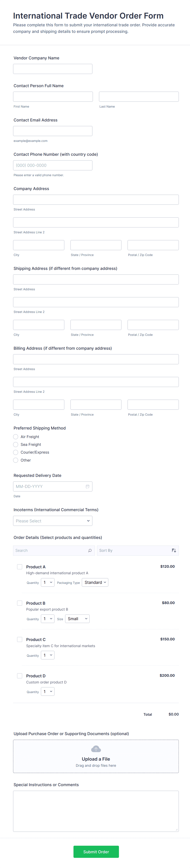The width and height of the screenshot is (190, 868).
Task: Choose Sea Freight radio button
Action: [x=16, y=444]
